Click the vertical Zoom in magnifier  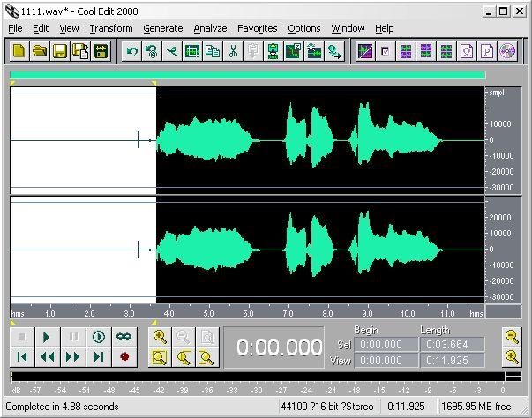(x=512, y=357)
